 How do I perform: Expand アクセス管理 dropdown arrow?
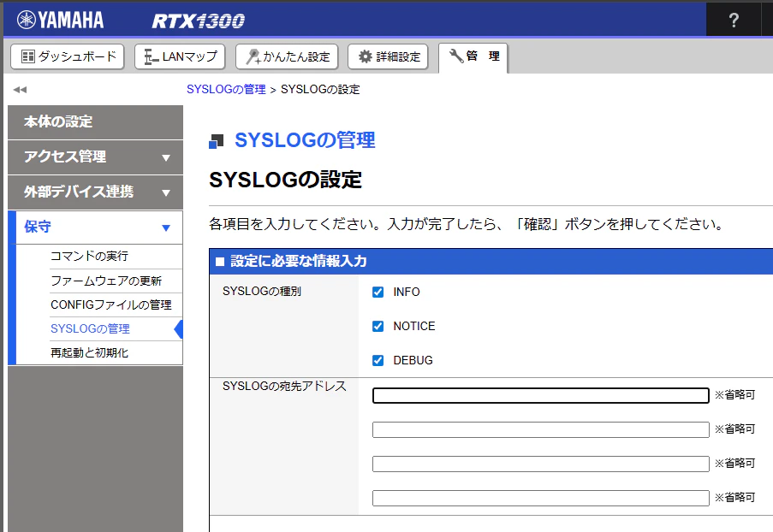point(166,157)
